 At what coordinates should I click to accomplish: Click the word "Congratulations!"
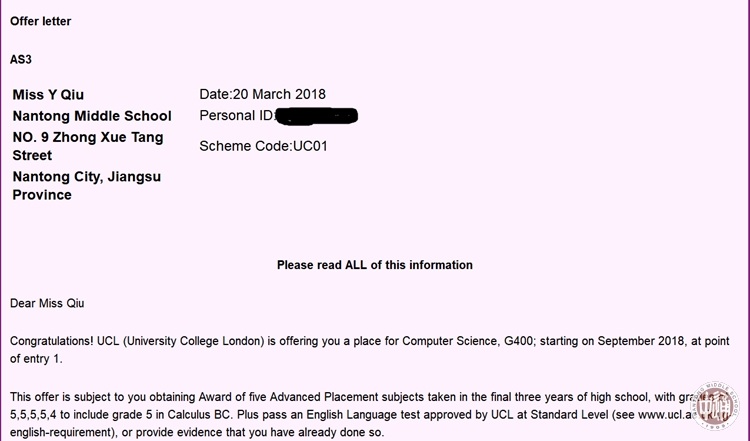point(52,341)
